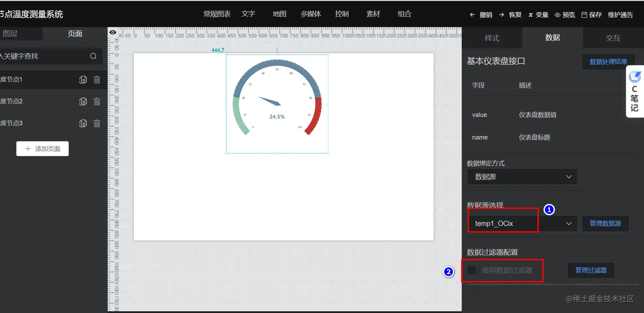Open the 多媒体 menu
Image resolution: width=644 pixels, height=313 pixels.
point(310,14)
